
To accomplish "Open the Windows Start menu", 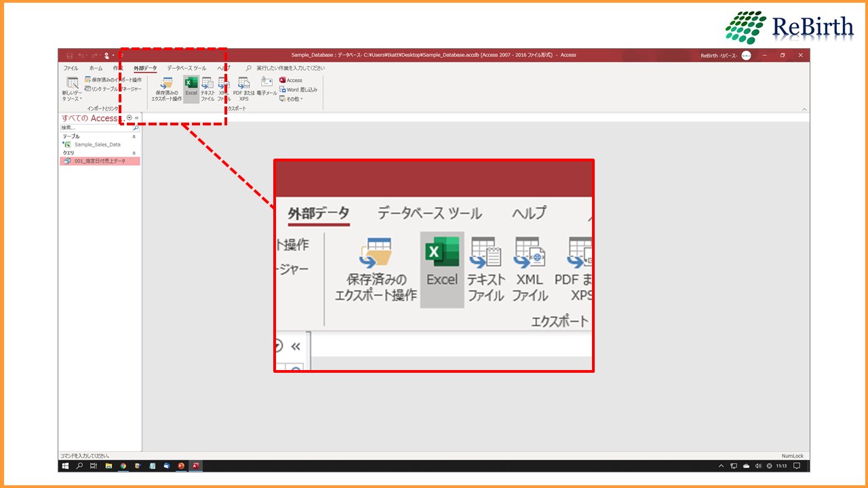I will pyautogui.click(x=66, y=466).
